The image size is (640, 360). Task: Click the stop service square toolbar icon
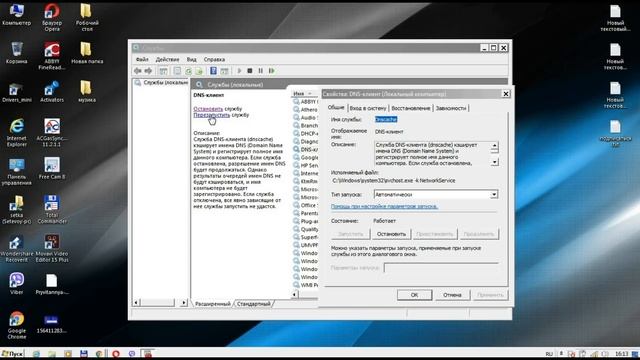250,71
